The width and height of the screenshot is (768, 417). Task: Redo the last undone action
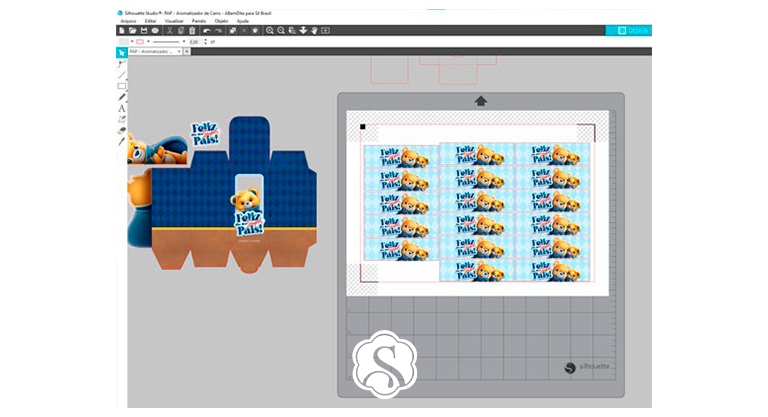[218, 30]
